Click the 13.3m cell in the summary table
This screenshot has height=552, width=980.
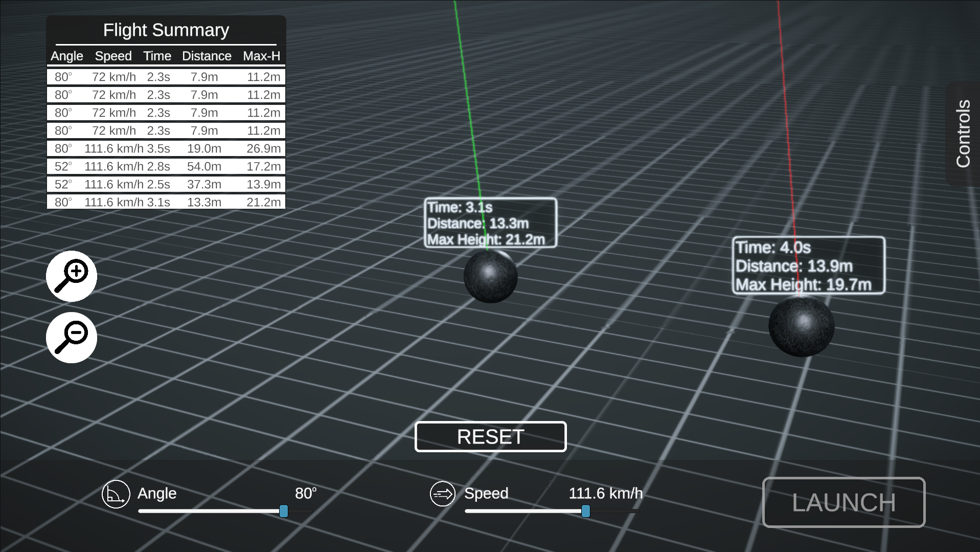coord(204,202)
